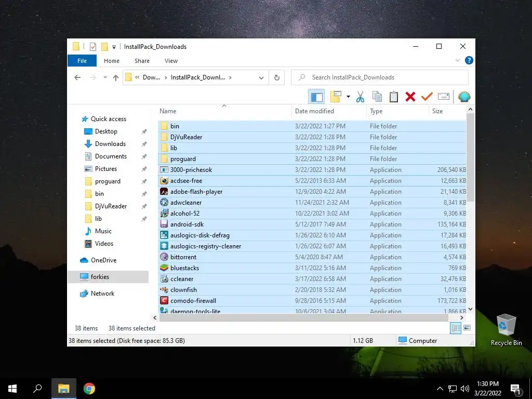Sort by Date modified column header
This screenshot has width=532, height=399.
tap(329, 111)
